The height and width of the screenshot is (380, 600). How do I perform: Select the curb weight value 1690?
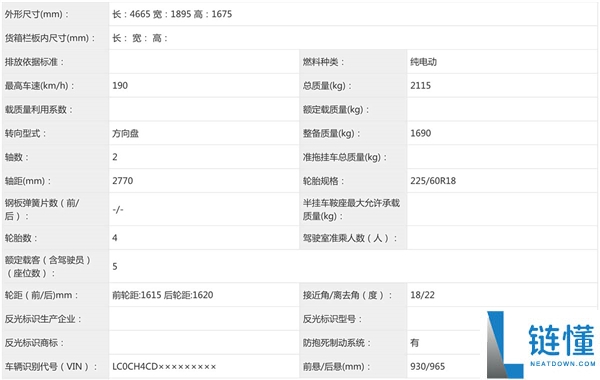tap(421, 133)
